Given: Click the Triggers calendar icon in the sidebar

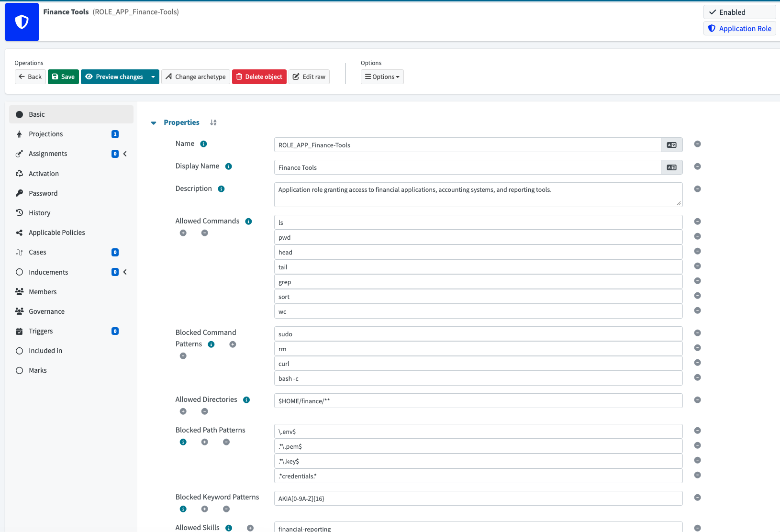Looking at the screenshot, I should pos(19,331).
